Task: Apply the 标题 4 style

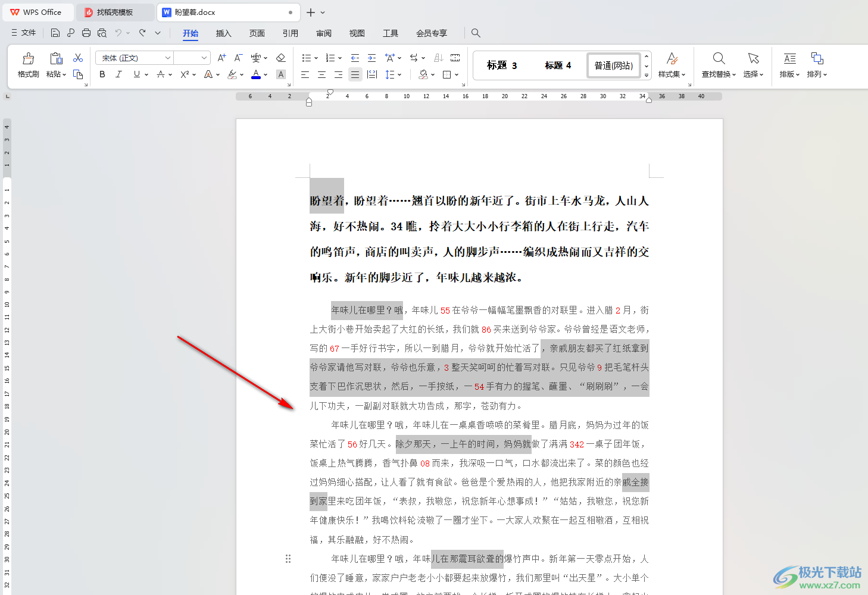Action: click(x=558, y=65)
